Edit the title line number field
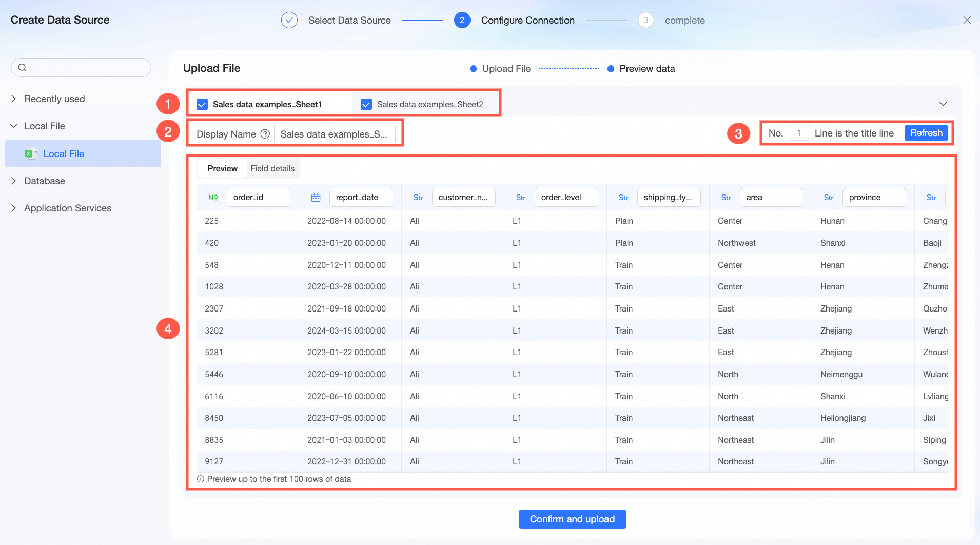The width and height of the screenshot is (980, 545). tap(799, 133)
